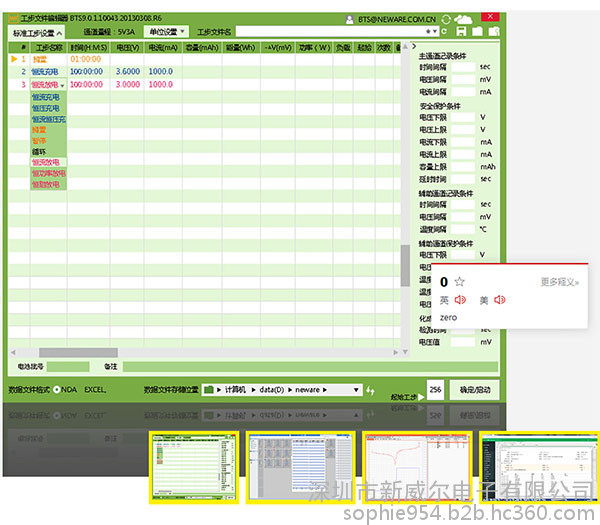Image resolution: width=600 pixels, height=525 pixels.
Task: Click the 确定/启动 confirm start button
Action: tap(474, 388)
